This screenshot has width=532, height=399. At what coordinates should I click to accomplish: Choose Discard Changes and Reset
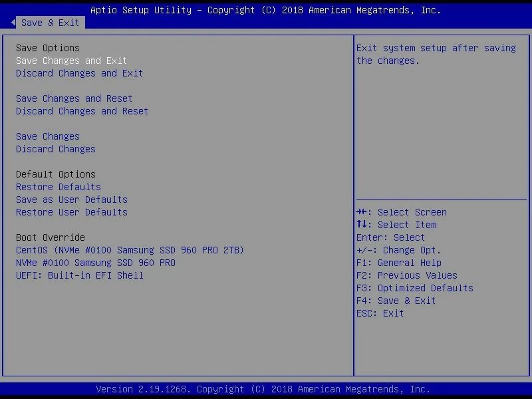click(x=82, y=111)
